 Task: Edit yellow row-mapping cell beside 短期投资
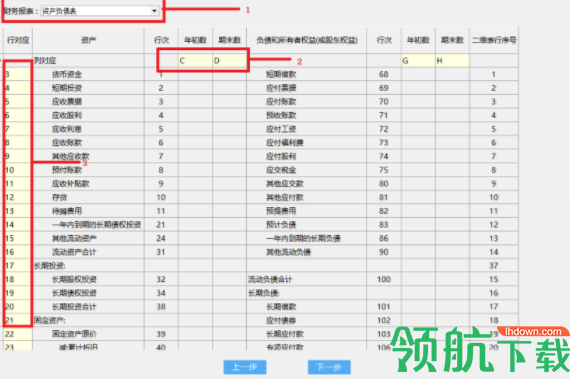point(17,88)
